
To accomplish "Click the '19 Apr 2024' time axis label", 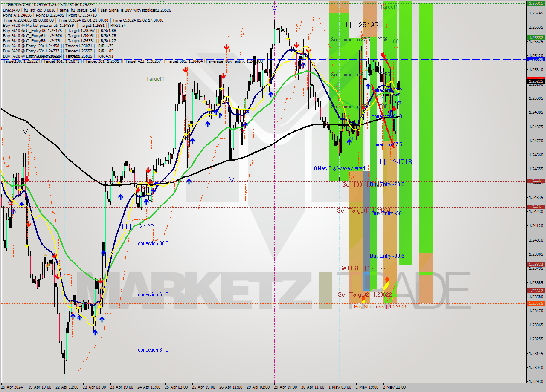I will (13, 387).
